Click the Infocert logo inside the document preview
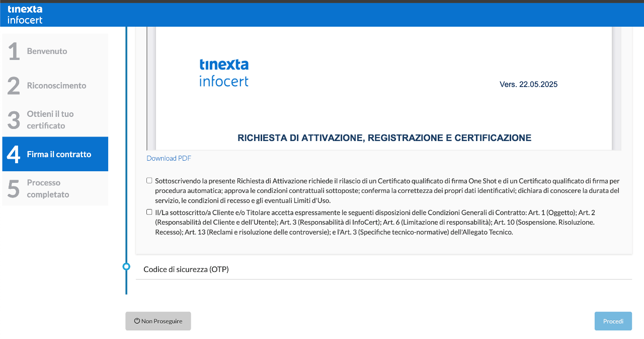Screen dimensions: 644x339 [224, 73]
